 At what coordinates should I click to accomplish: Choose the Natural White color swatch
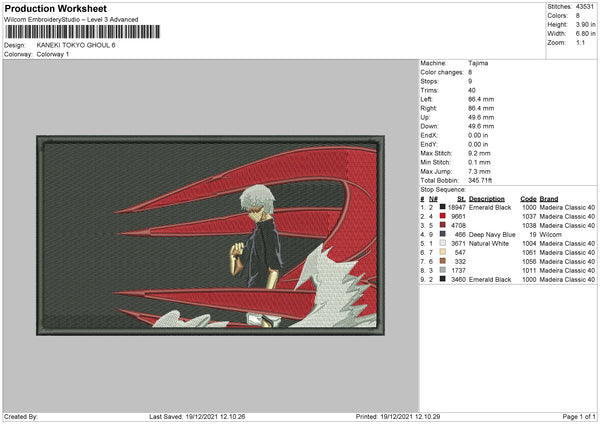pos(442,243)
